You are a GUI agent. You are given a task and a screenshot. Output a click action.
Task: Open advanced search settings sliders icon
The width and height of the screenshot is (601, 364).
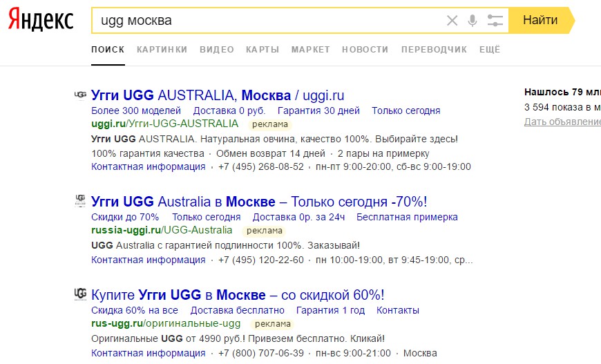495,20
